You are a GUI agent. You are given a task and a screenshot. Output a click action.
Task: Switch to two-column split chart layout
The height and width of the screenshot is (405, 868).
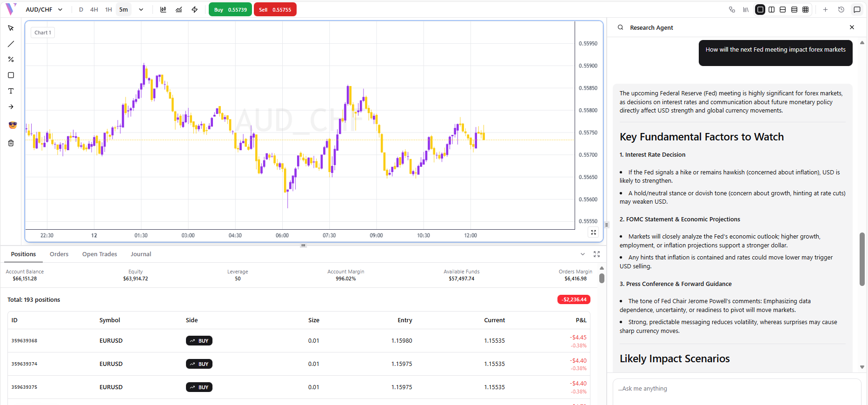point(771,10)
